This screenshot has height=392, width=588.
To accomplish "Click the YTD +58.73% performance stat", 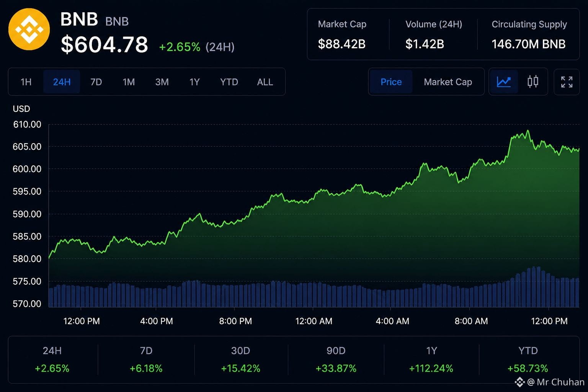I will coord(528,359).
